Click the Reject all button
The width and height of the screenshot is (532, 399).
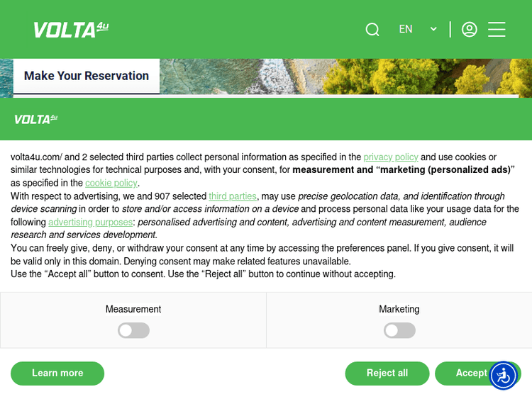[x=387, y=373]
